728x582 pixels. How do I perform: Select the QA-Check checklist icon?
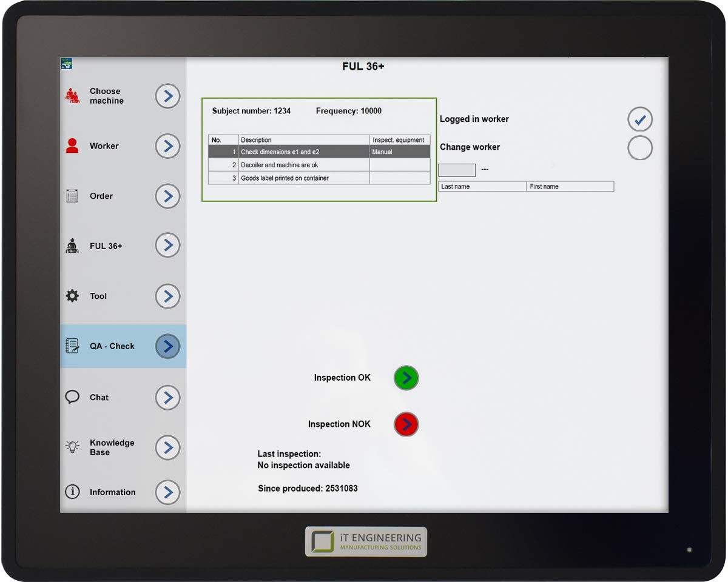(72, 346)
